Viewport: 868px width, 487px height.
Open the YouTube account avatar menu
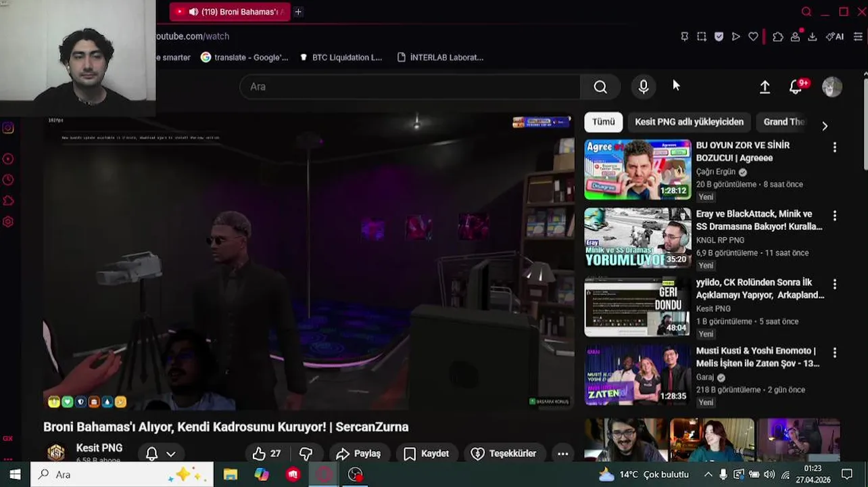(x=832, y=87)
